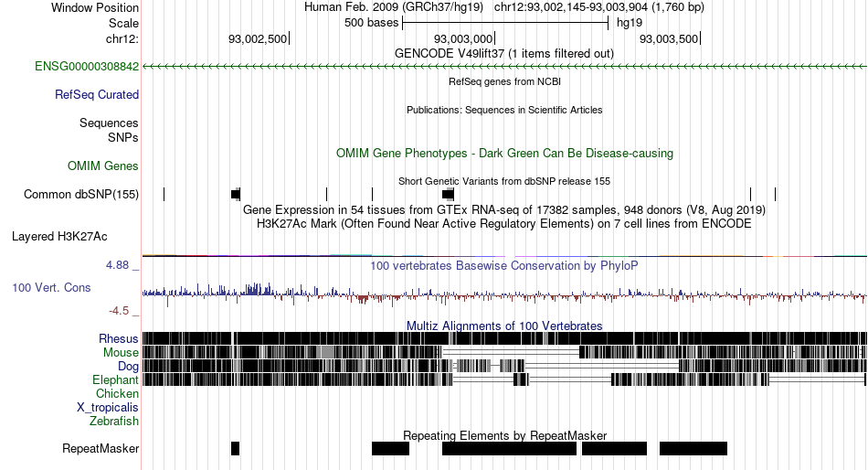
Task: Click the smallest RepeatMasker block
Action: tap(235, 448)
